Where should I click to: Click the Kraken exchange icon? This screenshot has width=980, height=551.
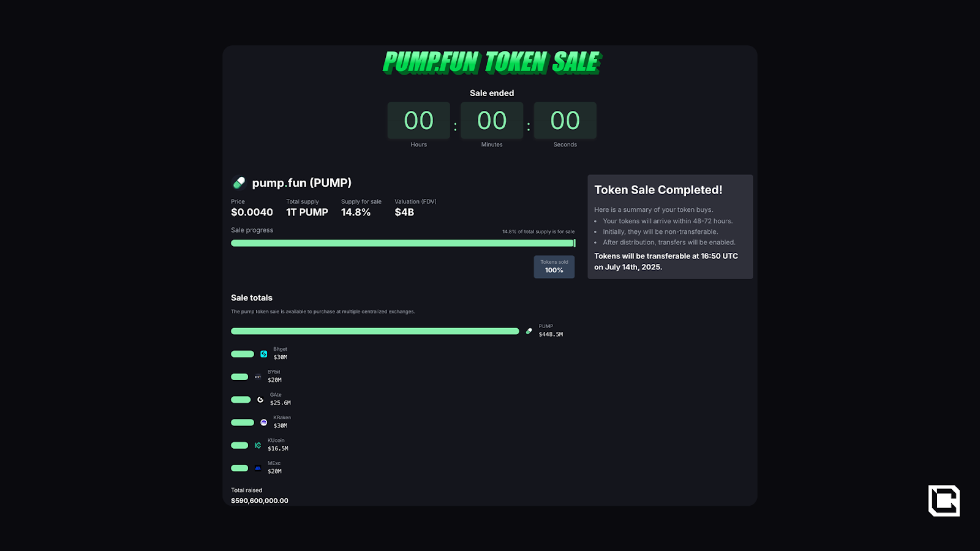[x=264, y=422]
